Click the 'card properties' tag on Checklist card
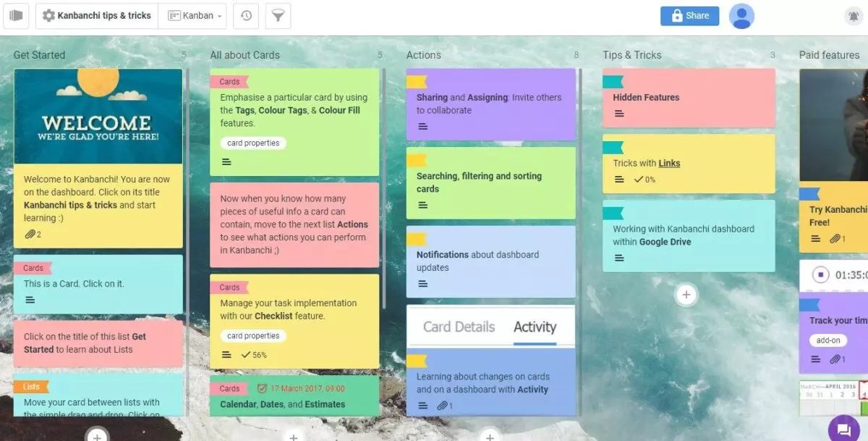The image size is (868, 441). [x=253, y=336]
